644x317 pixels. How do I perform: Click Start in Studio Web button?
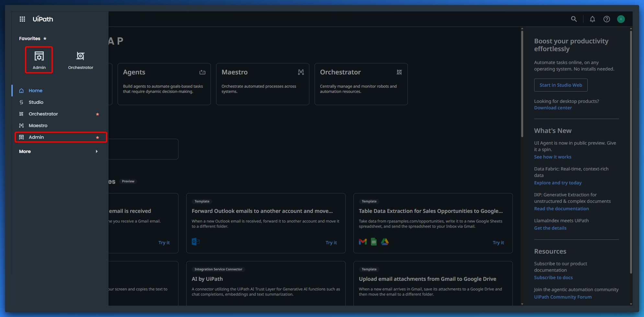(x=561, y=85)
